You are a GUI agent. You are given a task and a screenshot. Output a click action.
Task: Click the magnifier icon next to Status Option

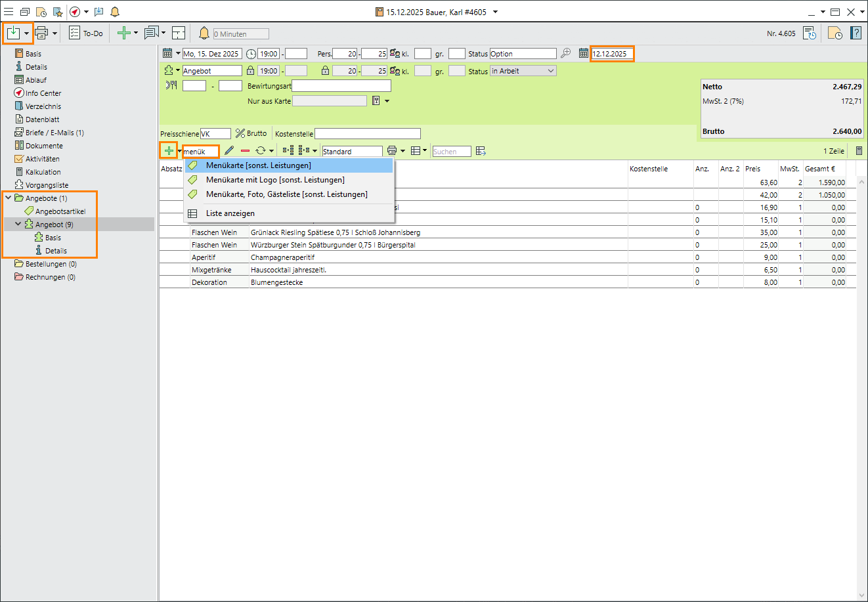tap(565, 53)
